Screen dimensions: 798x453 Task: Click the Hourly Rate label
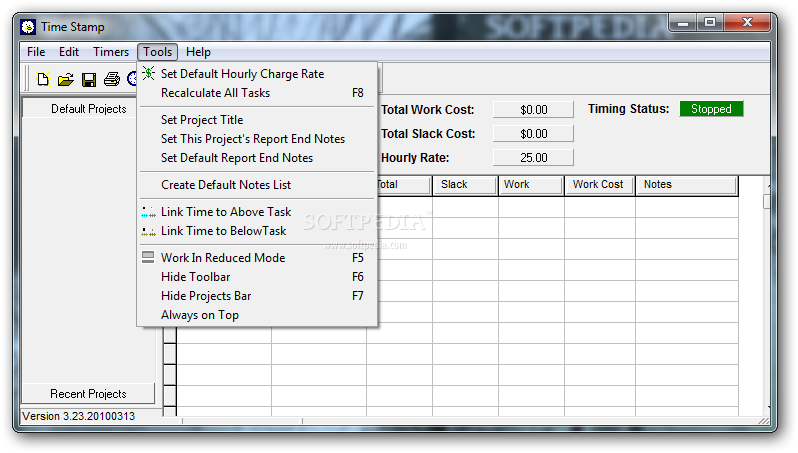[x=415, y=158]
